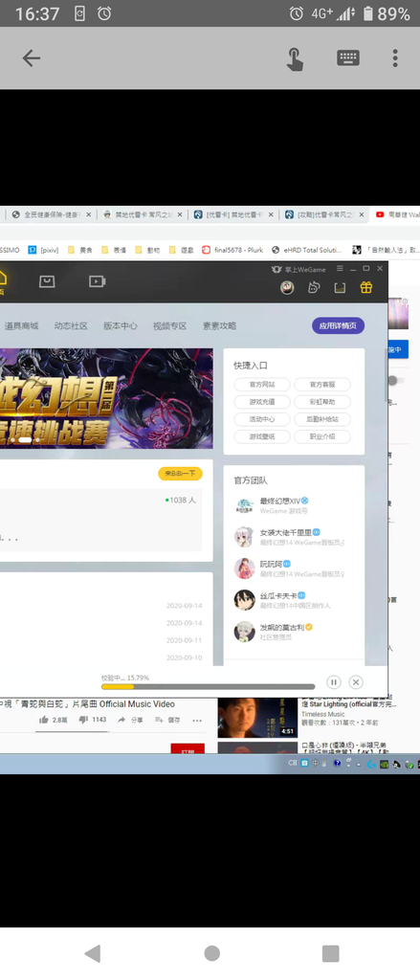420x980 pixels.
Task: Tap Android home navigation button
Action: pos(211,953)
